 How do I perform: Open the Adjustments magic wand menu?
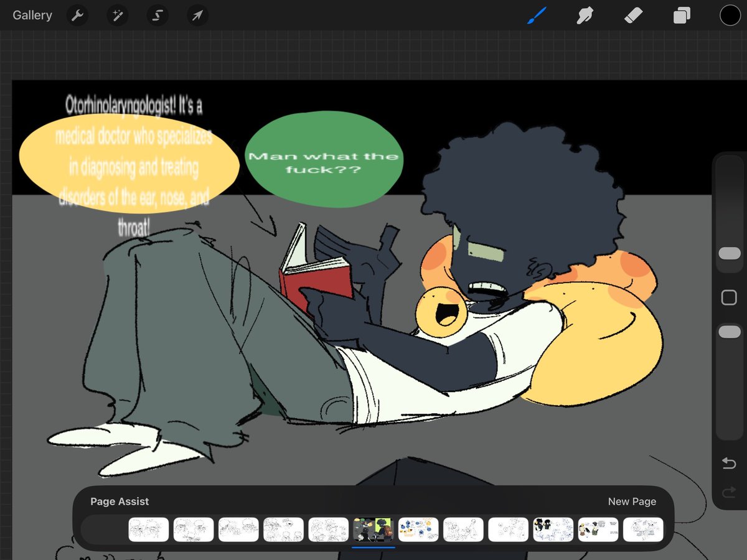(x=117, y=16)
